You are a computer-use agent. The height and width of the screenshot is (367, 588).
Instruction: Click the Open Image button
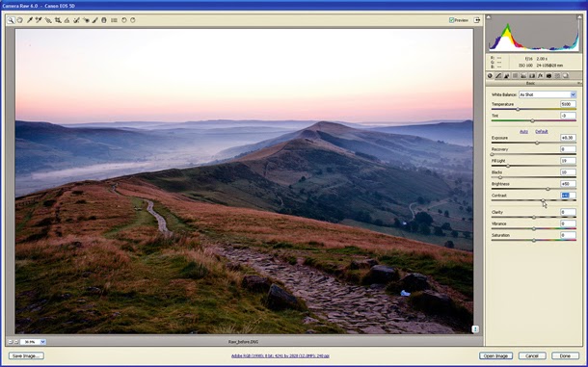pyautogui.click(x=495, y=355)
